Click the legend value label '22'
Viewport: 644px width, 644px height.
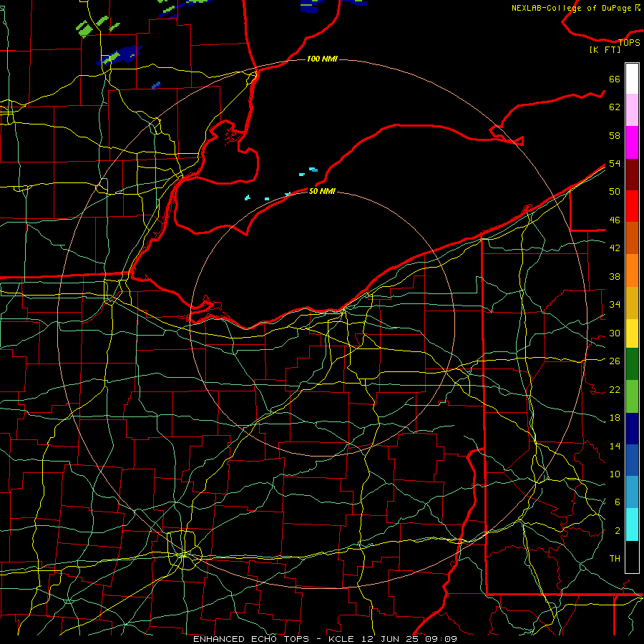click(x=615, y=389)
